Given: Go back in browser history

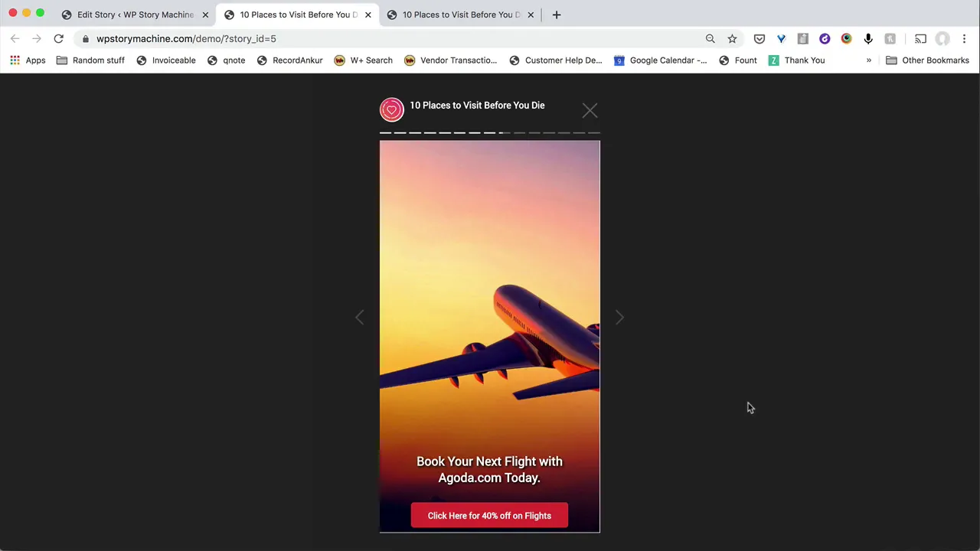Looking at the screenshot, I should 15,38.
